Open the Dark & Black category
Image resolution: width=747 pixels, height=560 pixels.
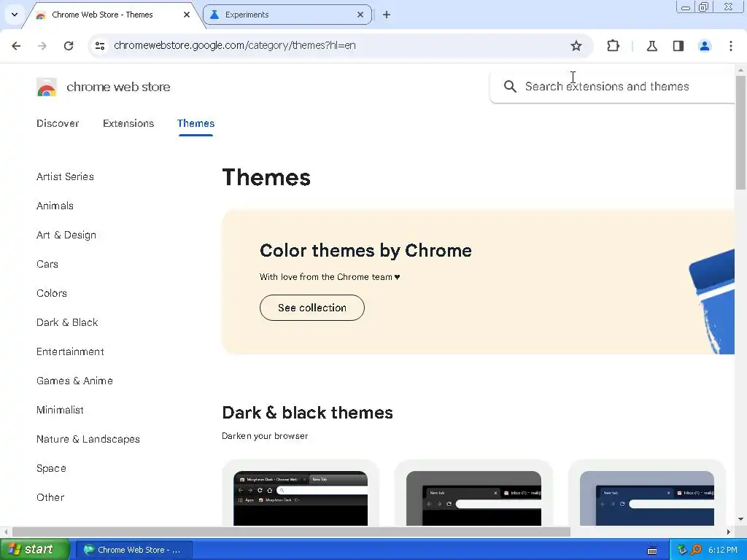[x=67, y=322]
